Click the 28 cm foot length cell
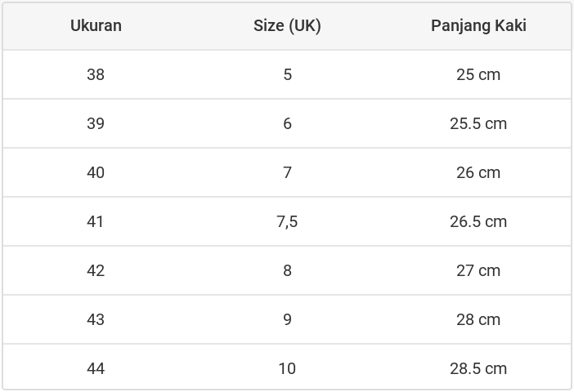The image size is (574, 392). click(478, 319)
